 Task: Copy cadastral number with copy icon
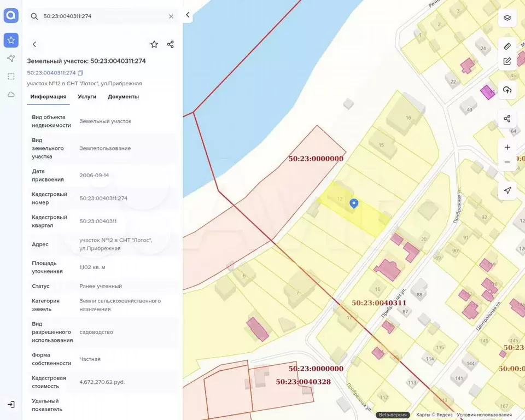pyautogui.click(x=80, y=73)
